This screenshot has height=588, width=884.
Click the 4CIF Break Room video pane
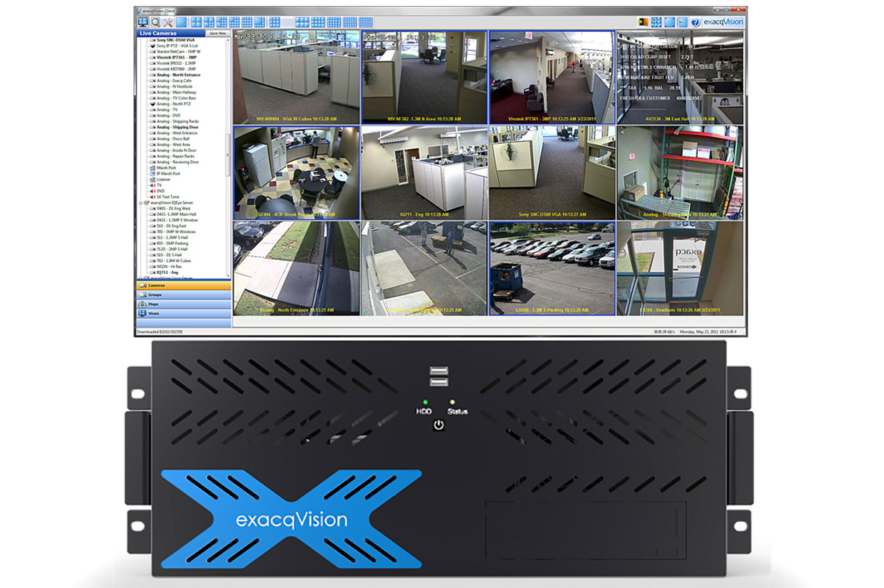click(x=297, y=173)
